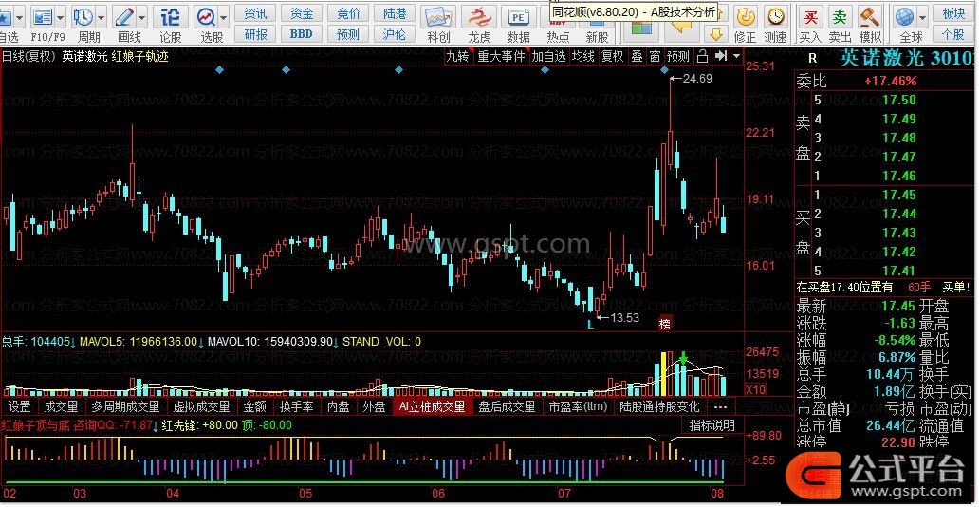Image resolution: width=980 pixels, height=507 pixels.
Task: Expand the 周期 period dropdown arrow
Action: (x=100, y=17)
